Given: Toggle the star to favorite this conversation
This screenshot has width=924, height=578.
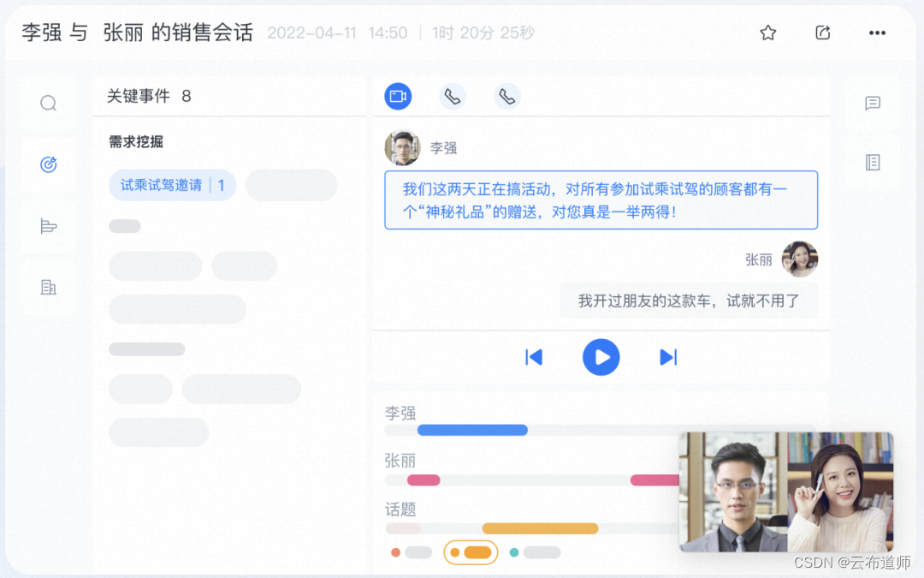Looking at the screenshot, I should click(767, 33).
